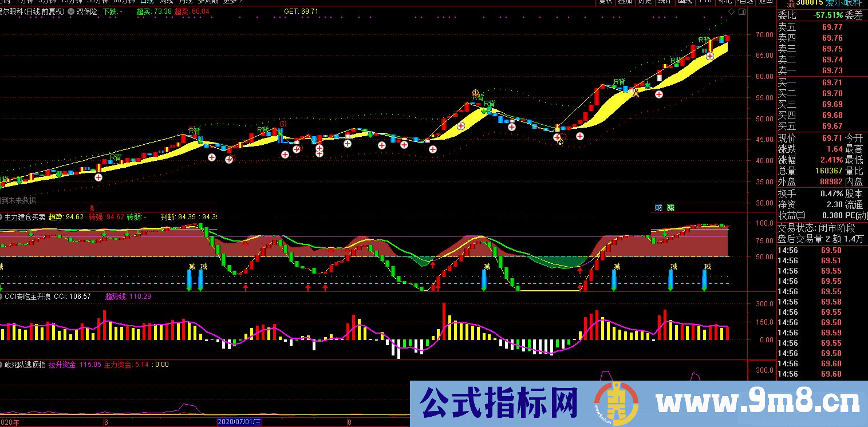Click the 外盘 value 88982

830,181
